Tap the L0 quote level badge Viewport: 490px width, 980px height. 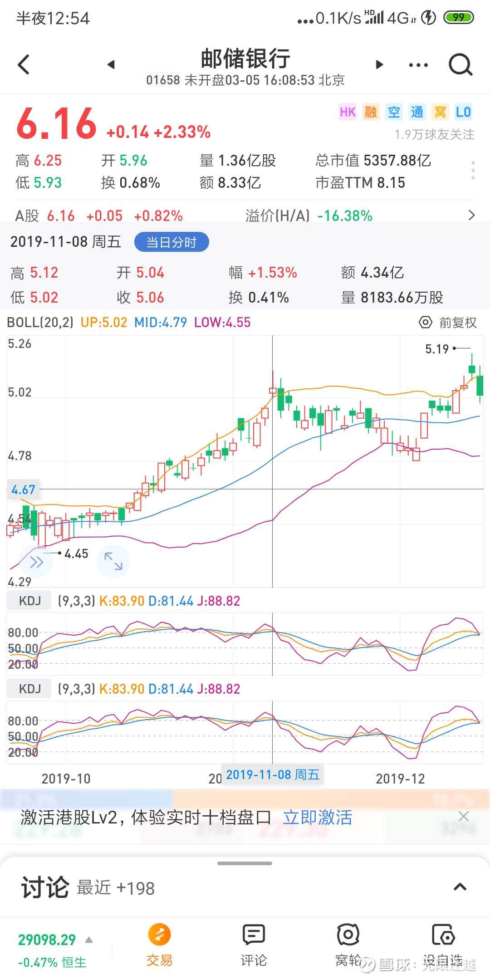click(x=463, y=112)
